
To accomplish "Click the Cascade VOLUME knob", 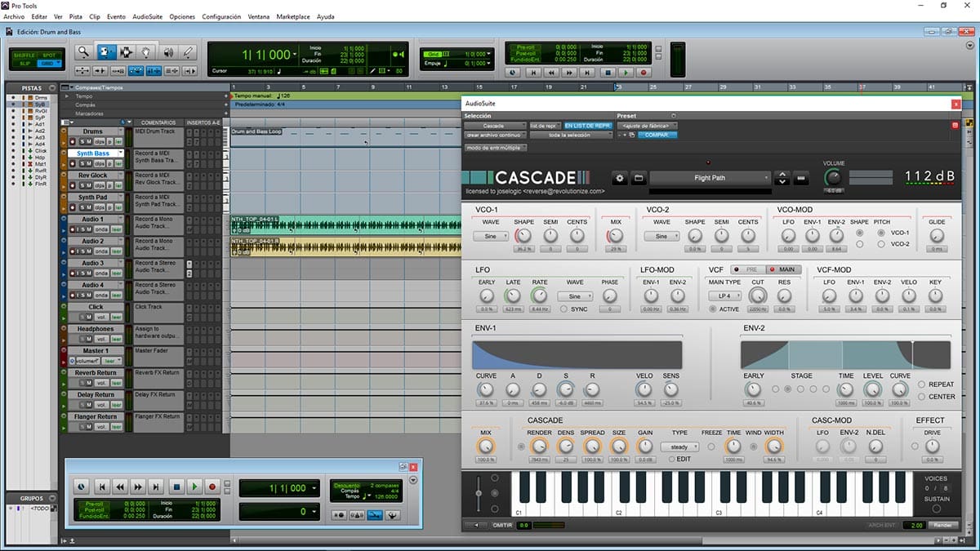I will click(x=833, y=177).
